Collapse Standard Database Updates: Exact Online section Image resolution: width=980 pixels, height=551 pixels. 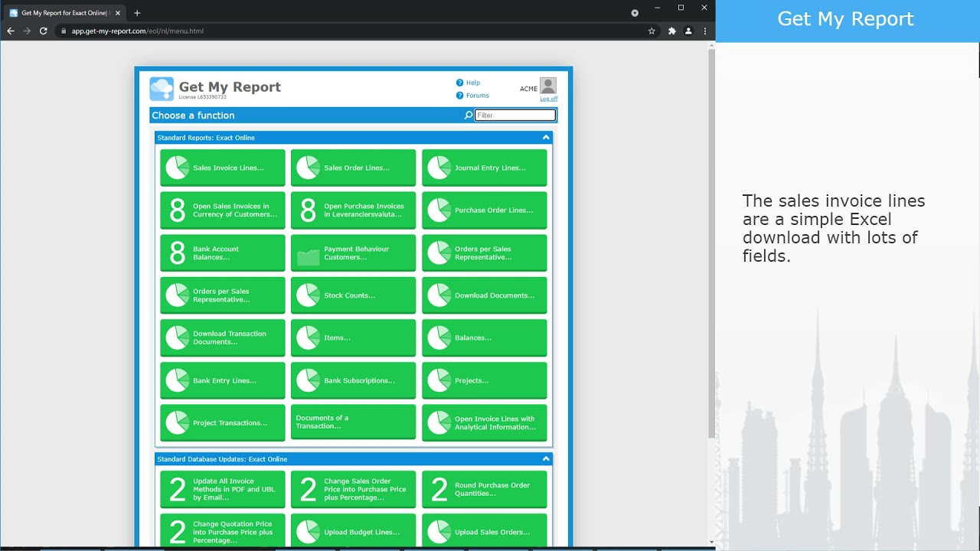pyautogui.click(x=546, y=459)
